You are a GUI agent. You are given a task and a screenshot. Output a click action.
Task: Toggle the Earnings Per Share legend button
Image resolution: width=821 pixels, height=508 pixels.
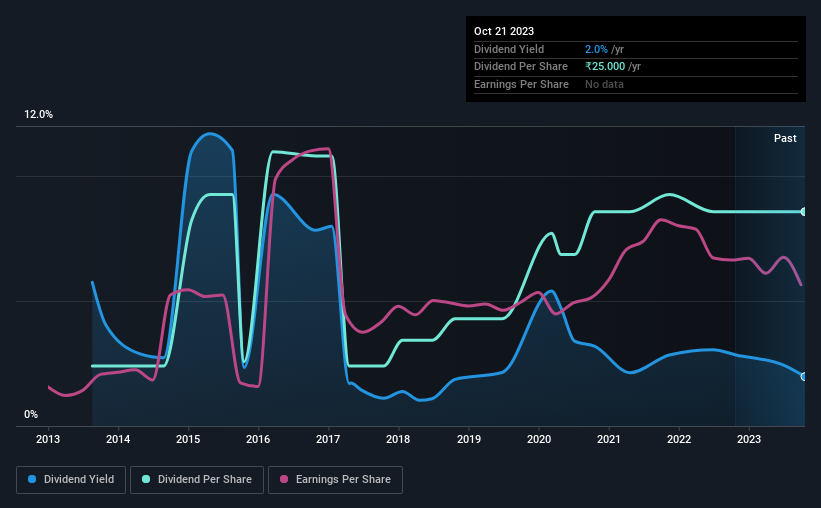pos(335,480)
